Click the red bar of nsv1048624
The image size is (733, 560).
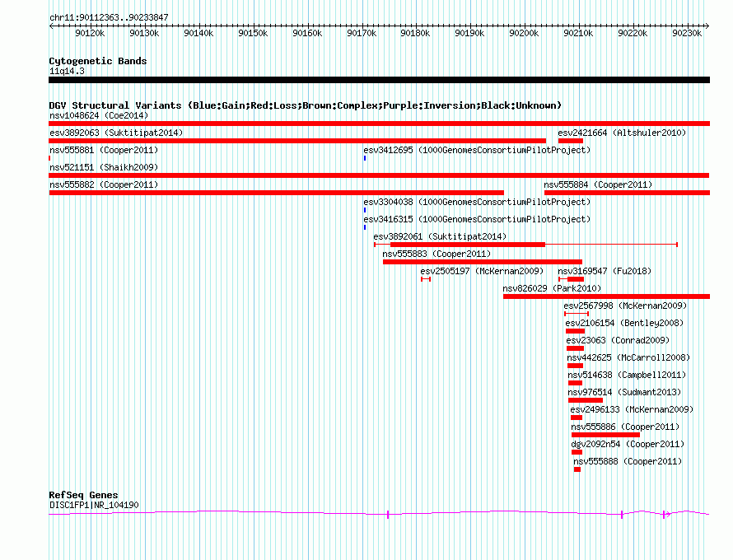[x=379, y=124]
